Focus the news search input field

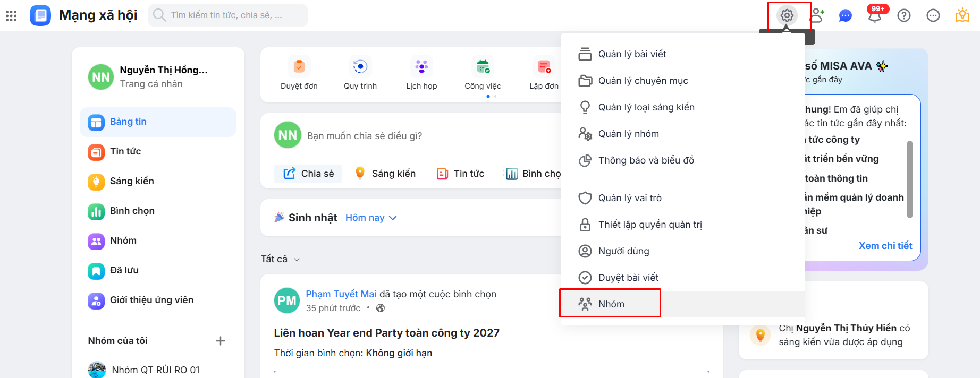234,15
